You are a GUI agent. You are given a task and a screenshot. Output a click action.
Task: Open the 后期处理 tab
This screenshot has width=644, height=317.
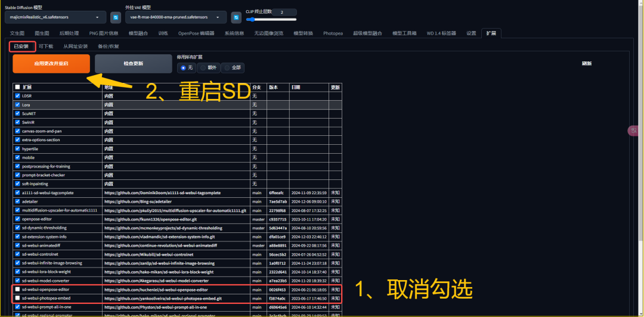coord(69,33)
